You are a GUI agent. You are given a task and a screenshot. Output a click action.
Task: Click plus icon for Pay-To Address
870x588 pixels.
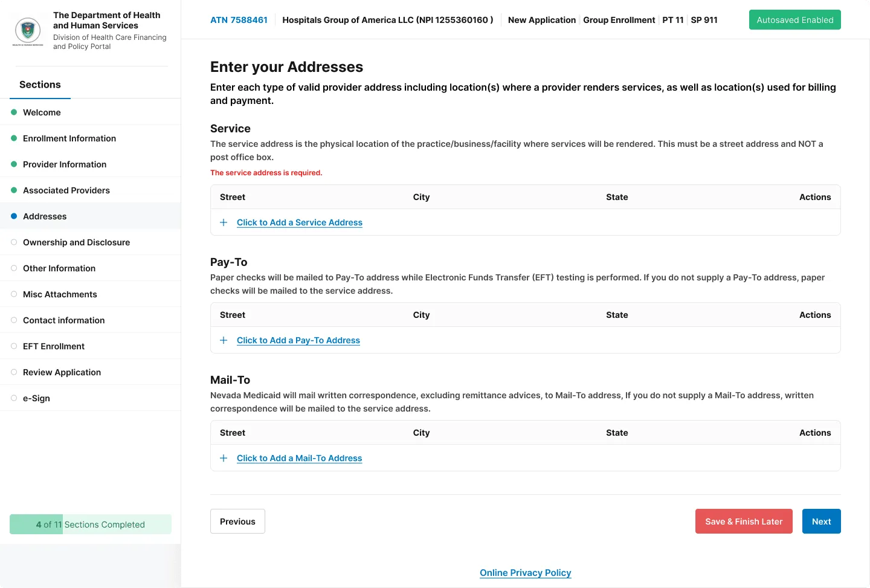224,340
